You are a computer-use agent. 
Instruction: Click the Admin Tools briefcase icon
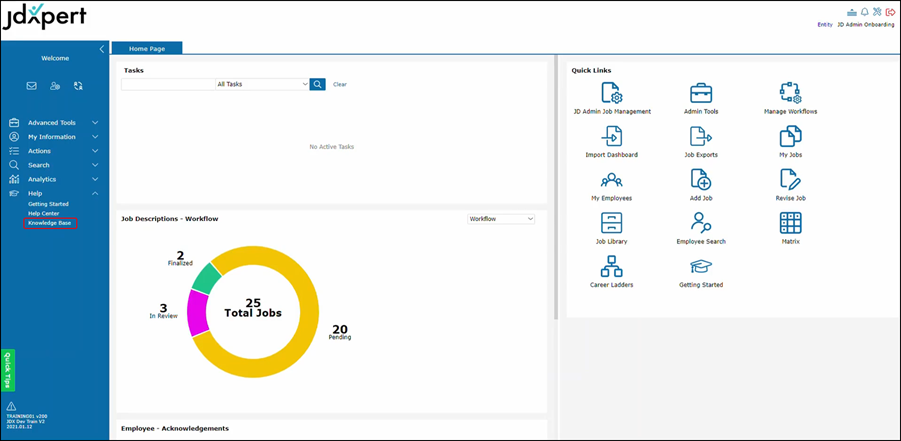tap(701, 93)
